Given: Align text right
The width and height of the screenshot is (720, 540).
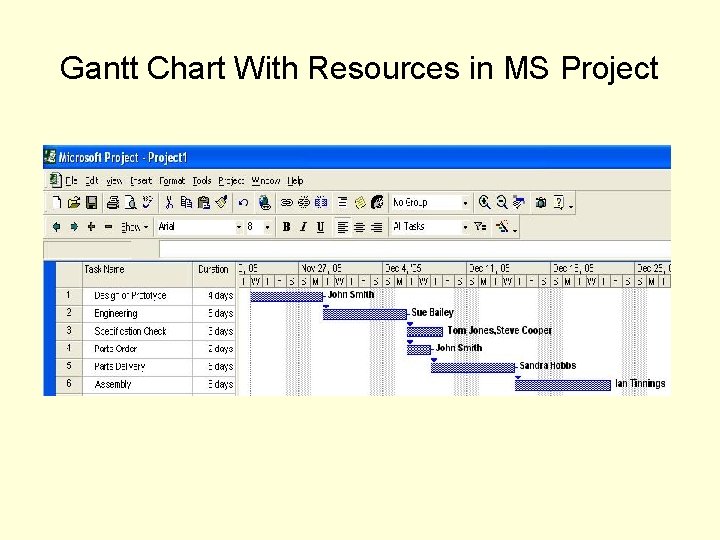Looking at the screenshot, I should 377,227.
